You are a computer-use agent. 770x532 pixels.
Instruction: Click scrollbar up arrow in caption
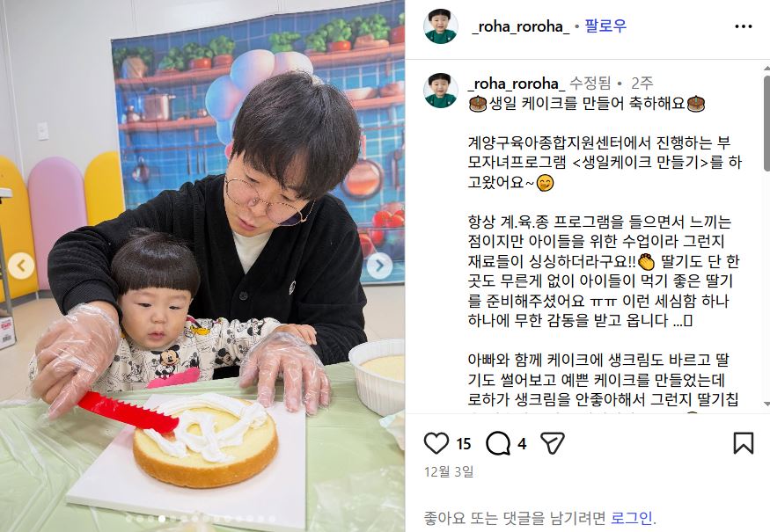766,69
